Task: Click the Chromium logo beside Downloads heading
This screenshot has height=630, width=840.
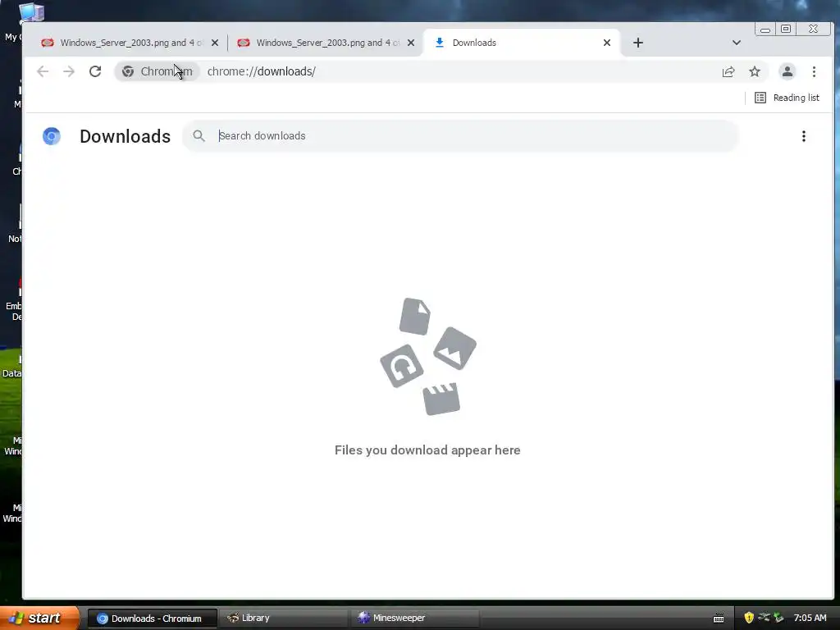Action: (52, 136)
